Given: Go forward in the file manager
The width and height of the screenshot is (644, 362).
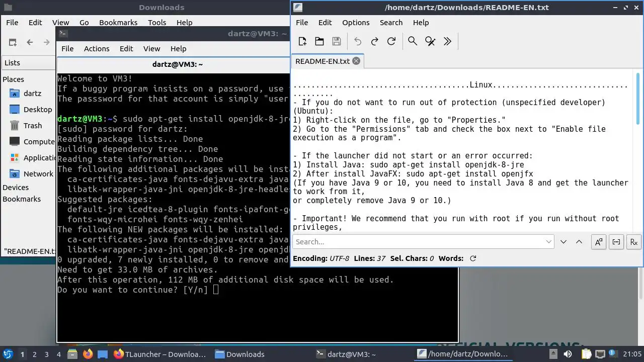Looking at the screenshot, I should (x=47, y=42).
